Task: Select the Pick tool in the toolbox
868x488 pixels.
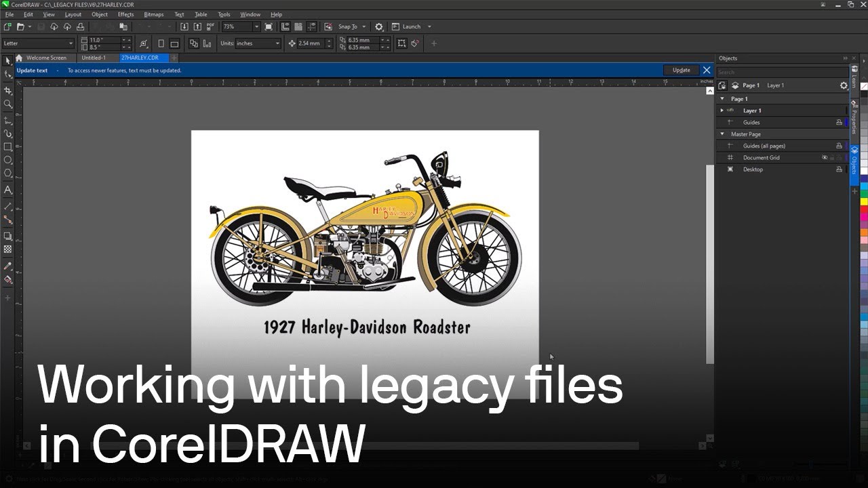Action: [7, 60]
